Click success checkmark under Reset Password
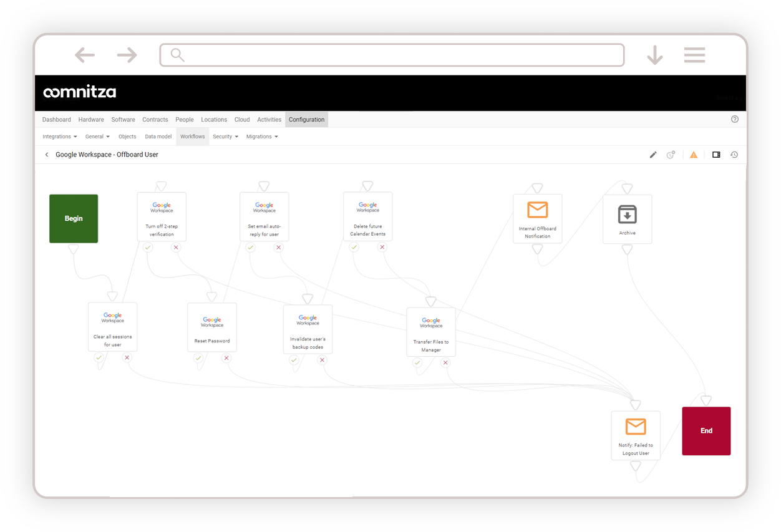781x532 pixels. tap(198, 359)
